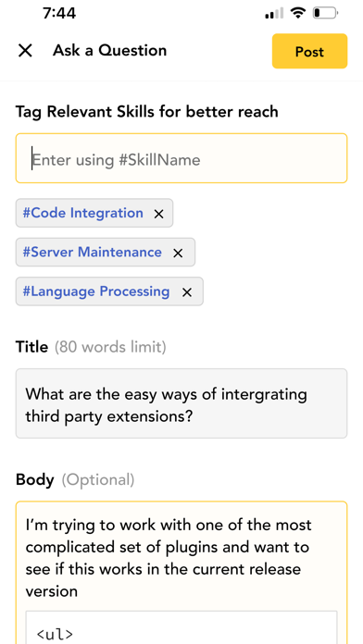Tap the battery icon in status bar
This screenshot has height=644, width=363.
click(325, 14)
